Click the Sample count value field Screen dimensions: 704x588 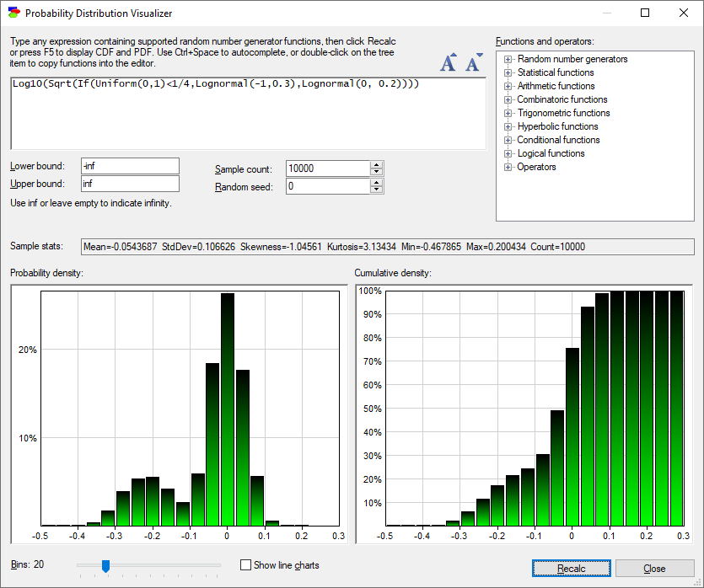pos(328,168)
